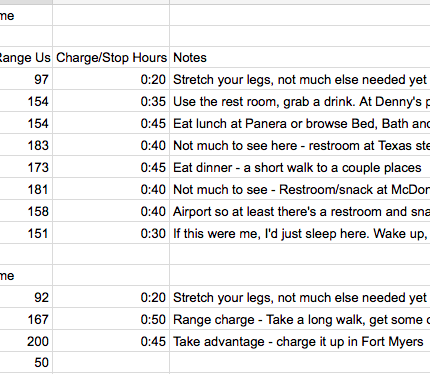Screen dimensions: 430x374
Task: Select the Texas restroom note cell
Action: (300, 145)
